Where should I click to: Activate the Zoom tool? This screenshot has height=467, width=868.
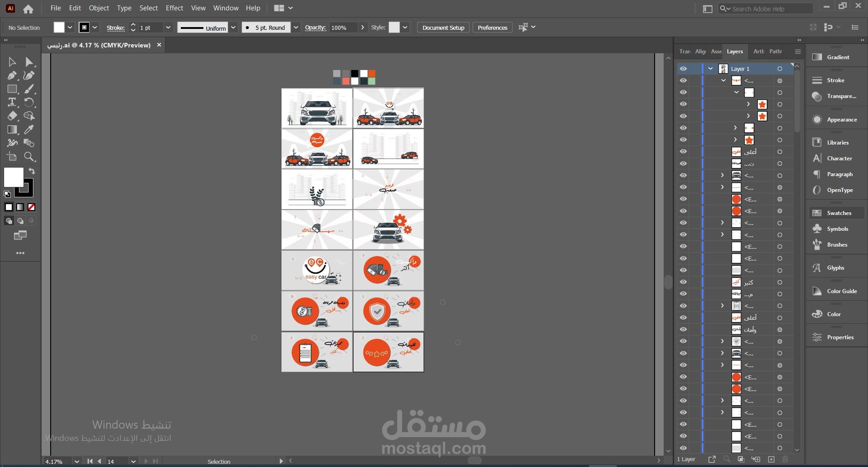(x=29, y=157)
